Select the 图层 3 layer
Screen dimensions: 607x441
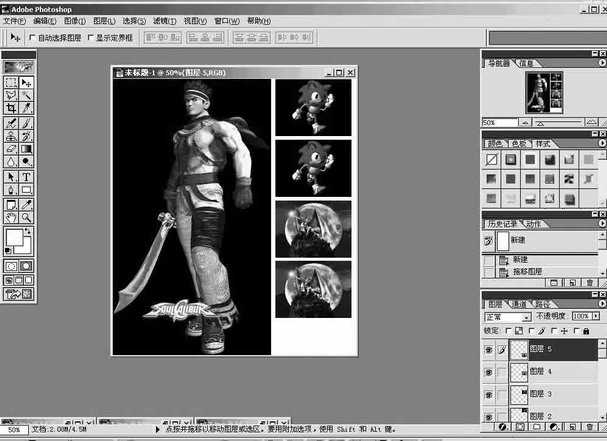tap(540, 395)
